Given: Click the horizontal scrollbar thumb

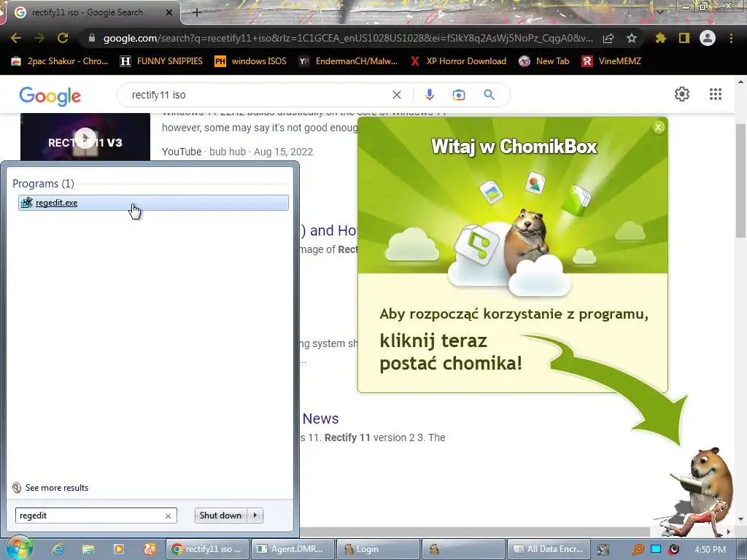Looking at the screenshot, I should [x=474, y=532].
